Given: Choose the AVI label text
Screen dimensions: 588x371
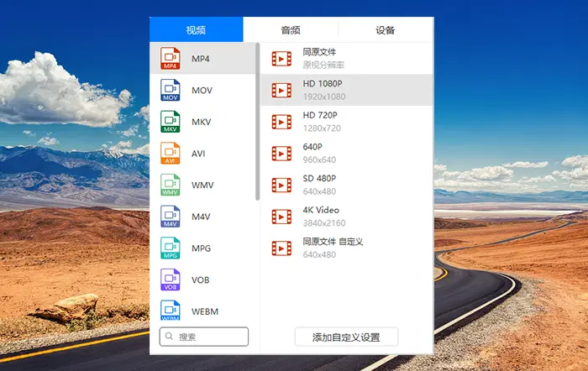Looking at the screenshot, I should click(x=198, y=154).
